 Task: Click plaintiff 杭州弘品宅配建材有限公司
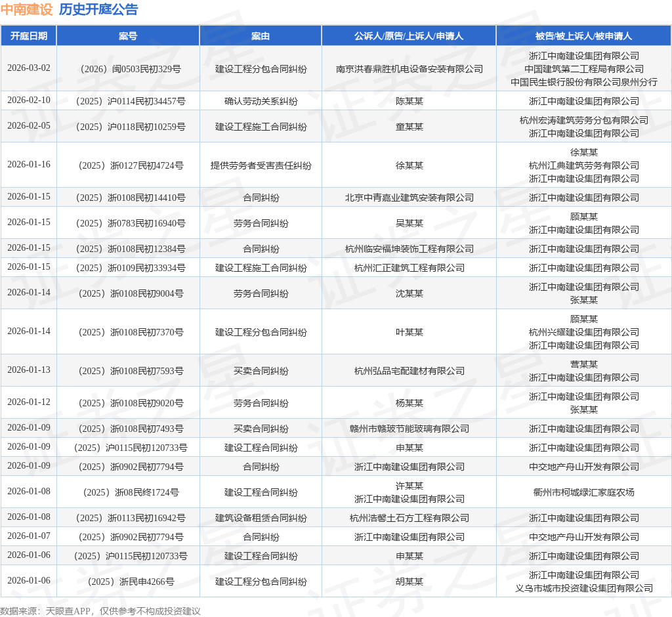[409, 371]
